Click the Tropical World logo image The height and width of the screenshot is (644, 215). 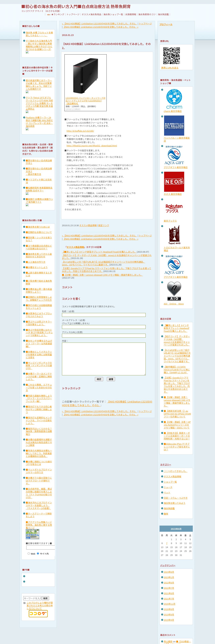[174, 235]
